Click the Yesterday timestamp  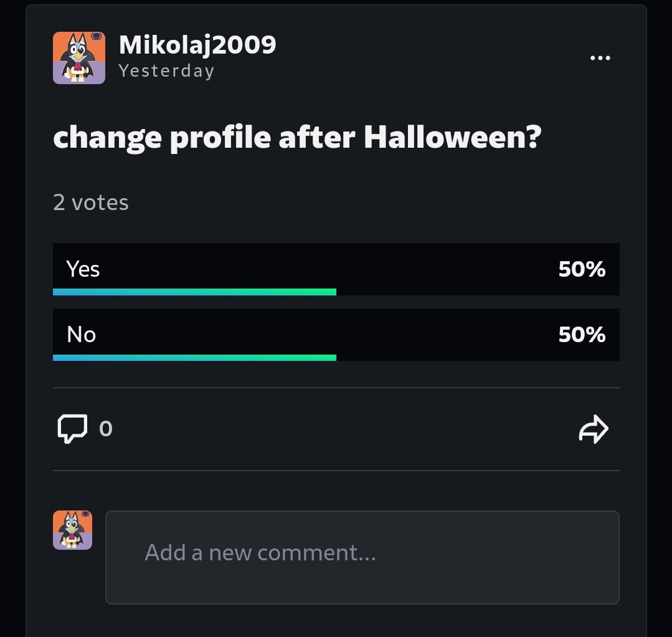click(166, 71)
